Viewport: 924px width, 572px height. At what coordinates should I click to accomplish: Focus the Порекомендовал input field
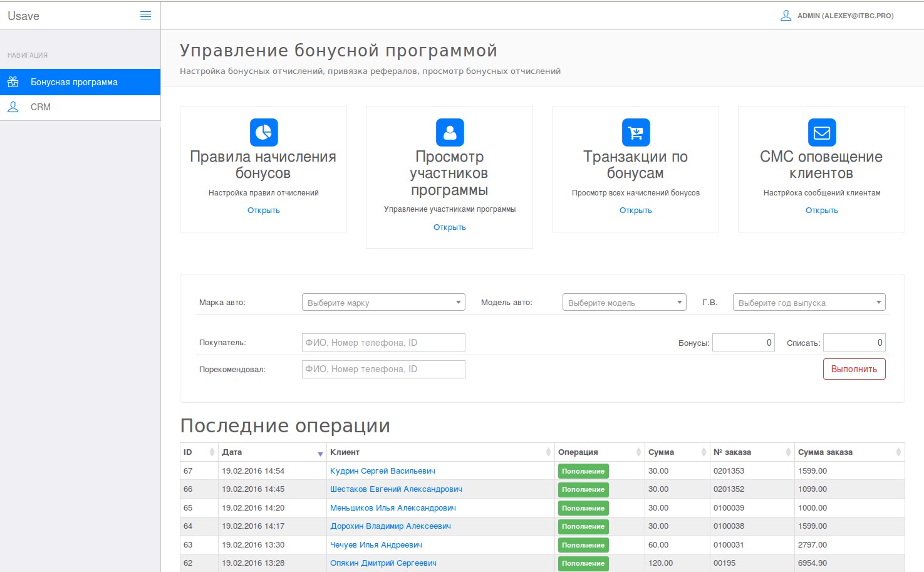383,369
